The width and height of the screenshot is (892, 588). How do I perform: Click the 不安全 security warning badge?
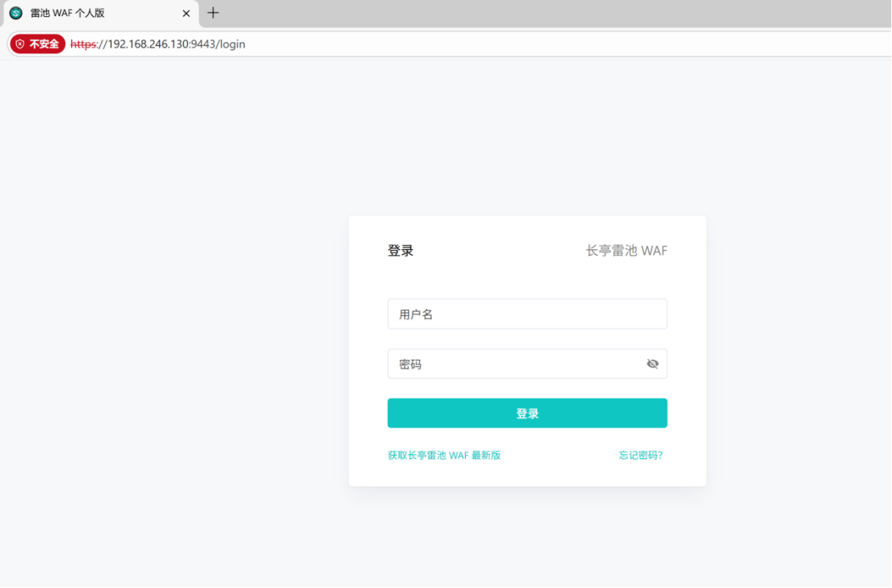click(38, 44)
